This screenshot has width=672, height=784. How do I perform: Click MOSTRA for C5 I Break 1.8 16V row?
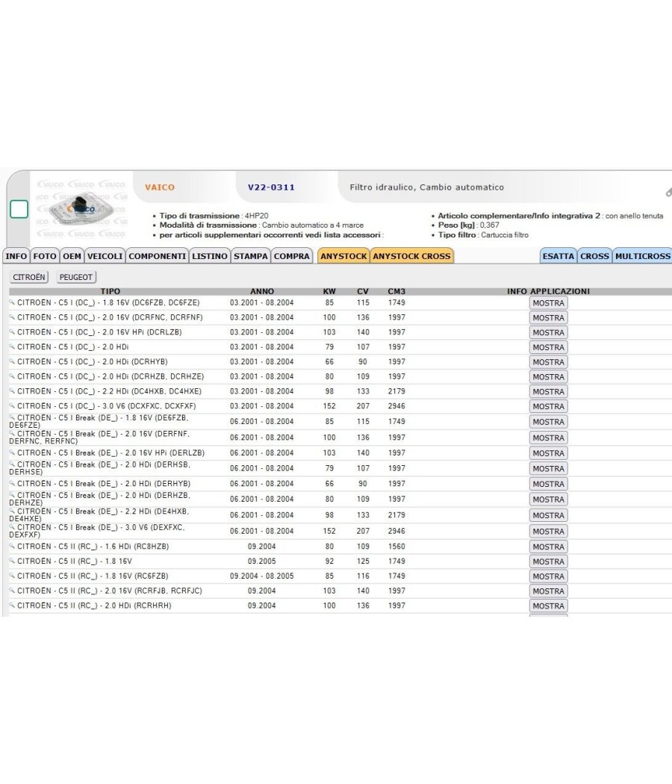point(549,422)
